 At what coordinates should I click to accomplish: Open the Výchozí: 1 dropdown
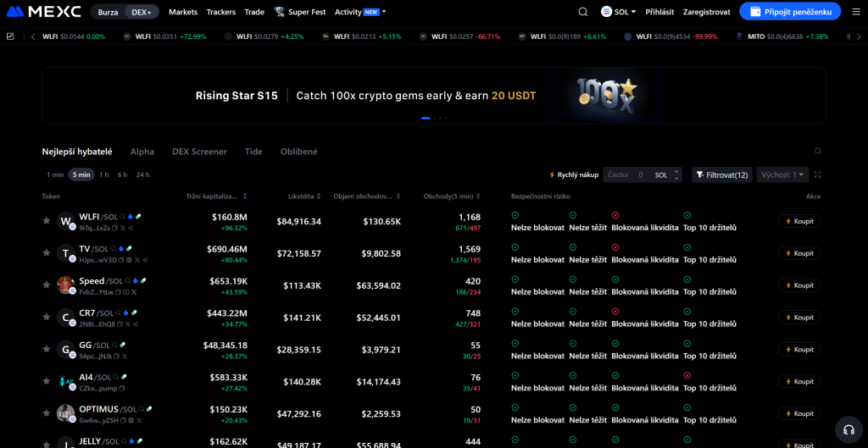[782, 174]
